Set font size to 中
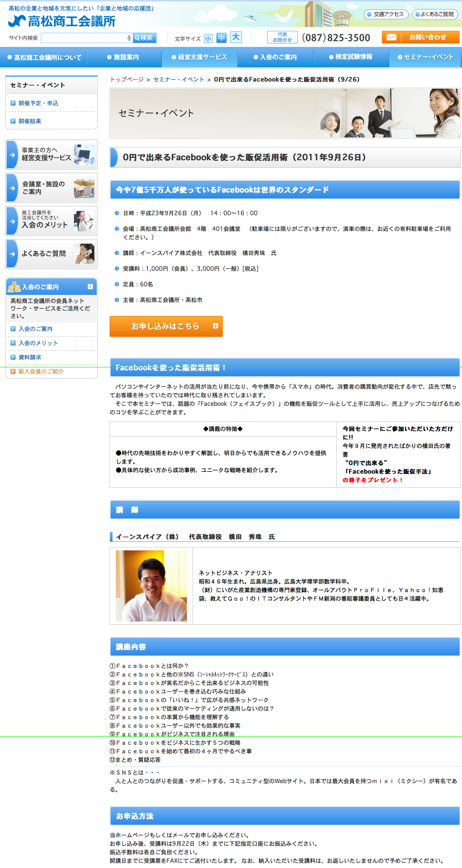462x868 pixels. click(222, 38)
